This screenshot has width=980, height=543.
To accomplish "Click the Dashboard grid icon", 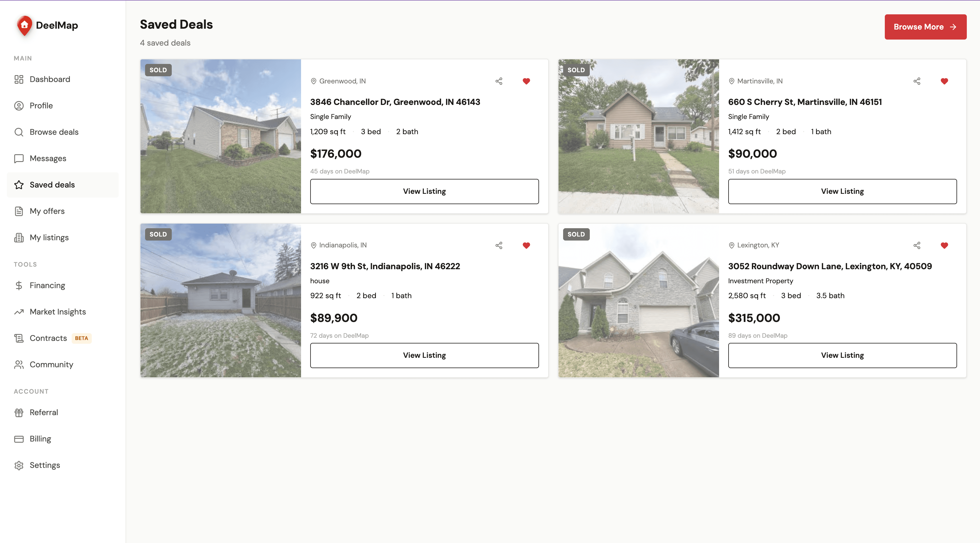I will (x=19, y=79).
